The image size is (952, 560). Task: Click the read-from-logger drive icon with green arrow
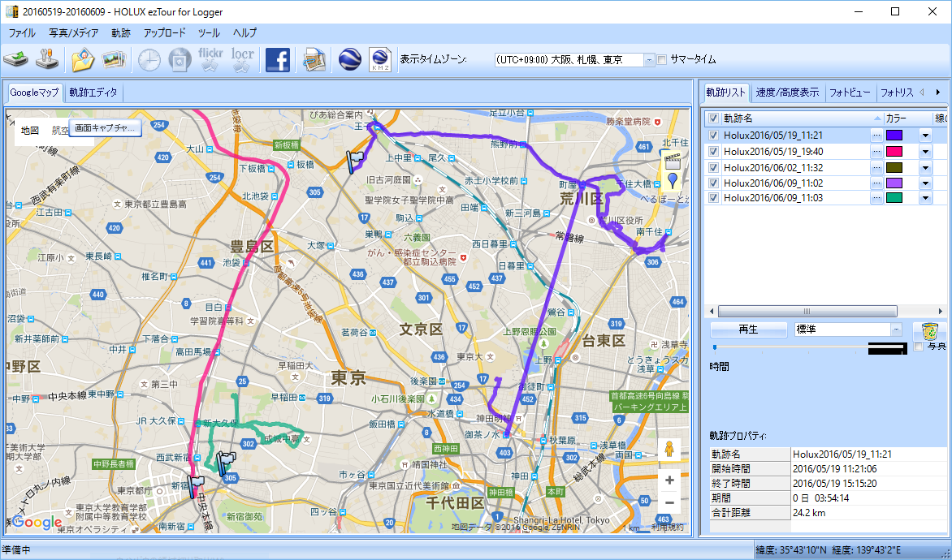pos(16,59)
